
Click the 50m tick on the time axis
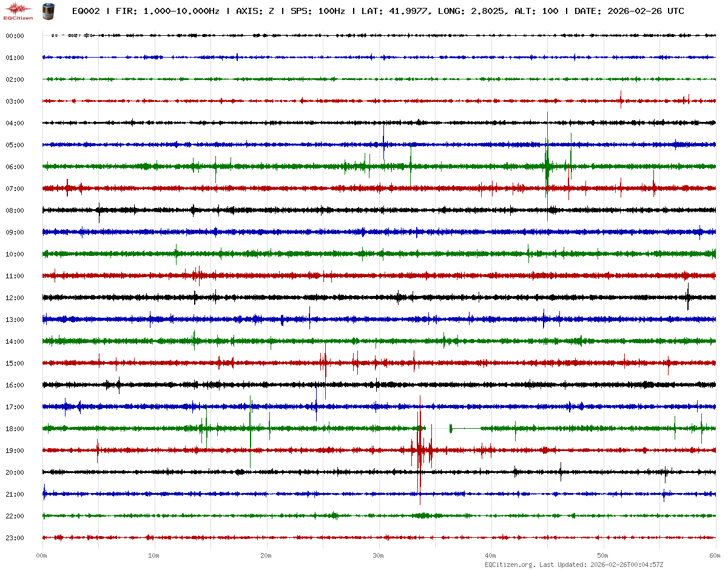tap(603, 555)
